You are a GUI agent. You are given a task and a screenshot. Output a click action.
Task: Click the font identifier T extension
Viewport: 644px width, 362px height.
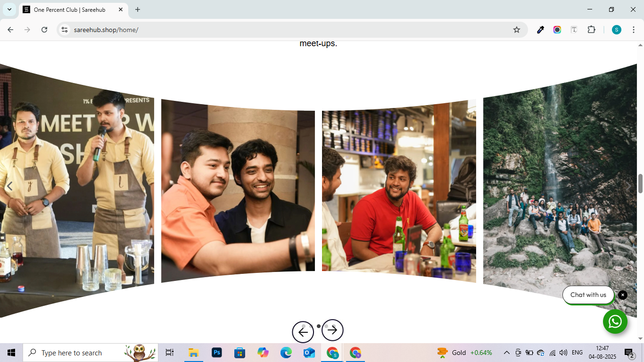pos(574,30)
